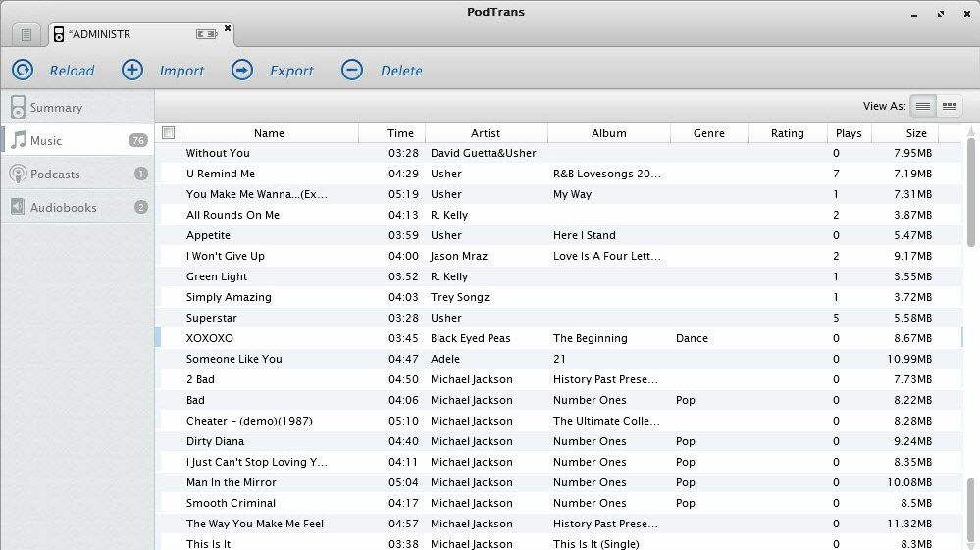
Task: Sort by Rating column header
Action: coord(788,133)
